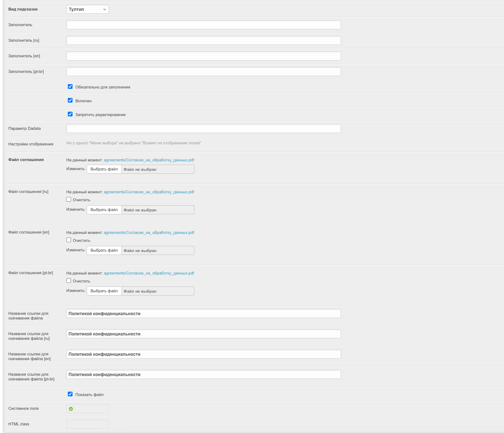Check Очистить for Файл соглашения [en]
The width and height of the screenshot is (504, 433).
point(69,240)
